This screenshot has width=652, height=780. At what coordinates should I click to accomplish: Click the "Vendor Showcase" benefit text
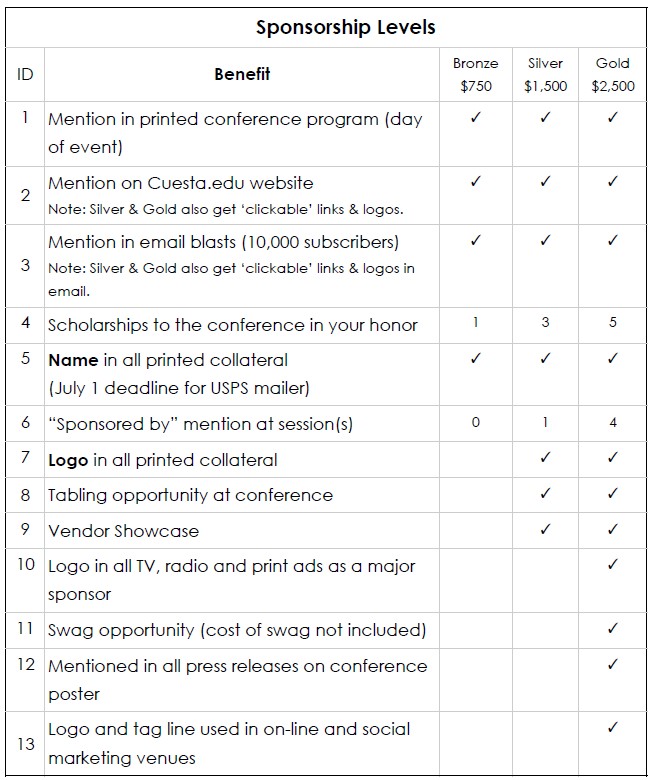pos(123,531)
